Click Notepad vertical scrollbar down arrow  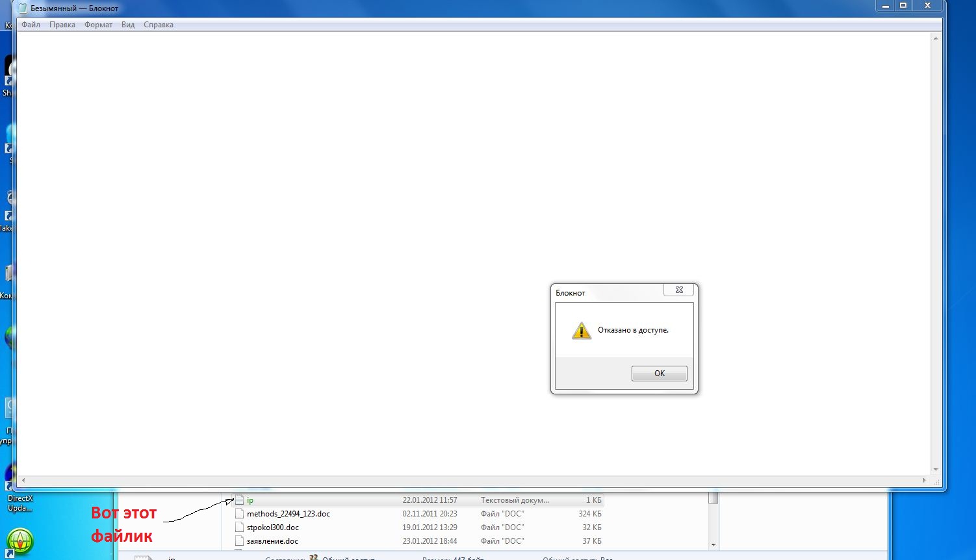click(x=936, y=469)
